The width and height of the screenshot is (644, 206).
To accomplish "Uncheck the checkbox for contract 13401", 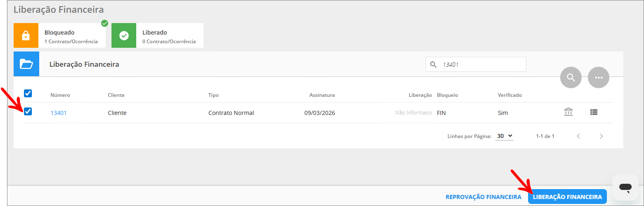I will tap(28, 111).
